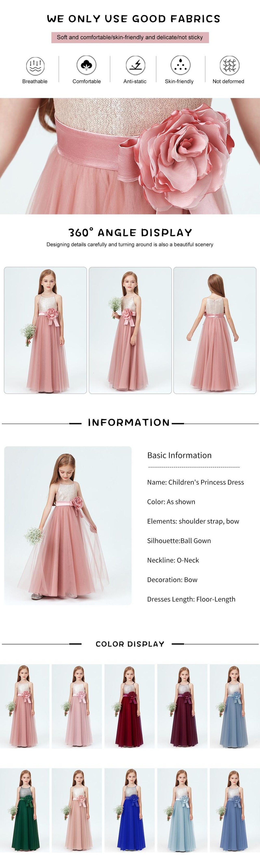This screenshot has width=260, height=868.
Task: Click the Not deformed icon
Action: click(229, 65)
